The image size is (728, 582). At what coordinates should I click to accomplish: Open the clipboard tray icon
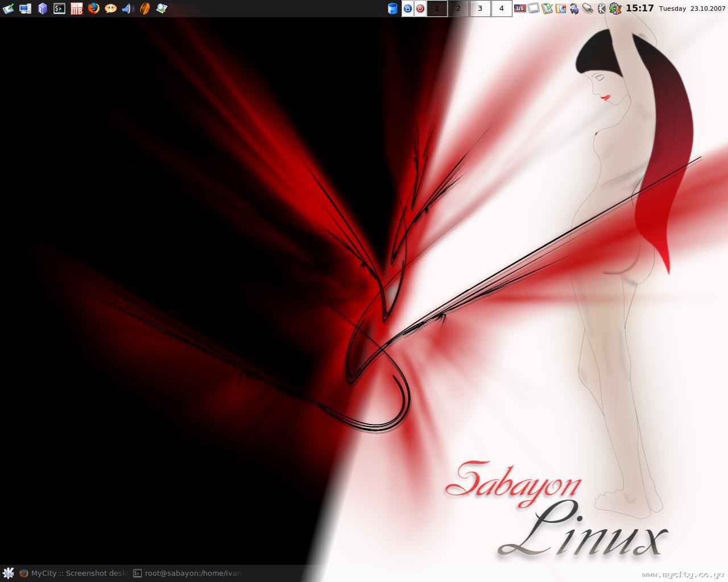pyautogui.click(x=561, y=9)
